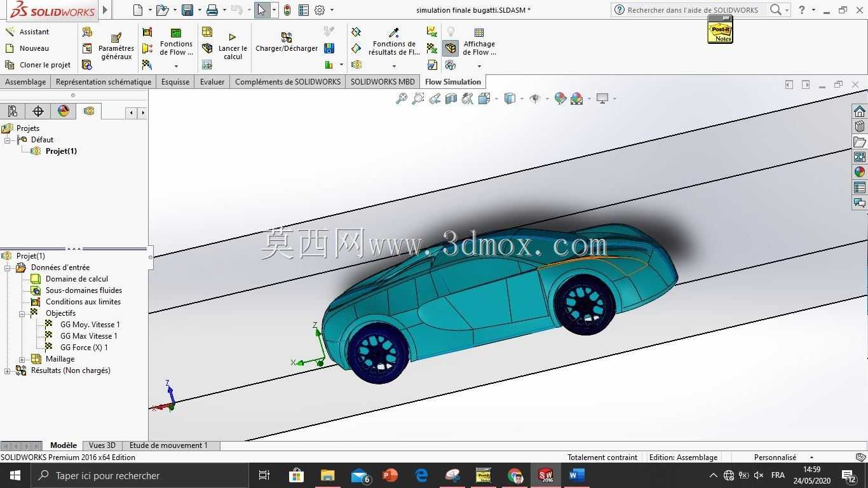Expand the Save dropdown arrow
Screen dimensions: 868x488
(199, 10)
